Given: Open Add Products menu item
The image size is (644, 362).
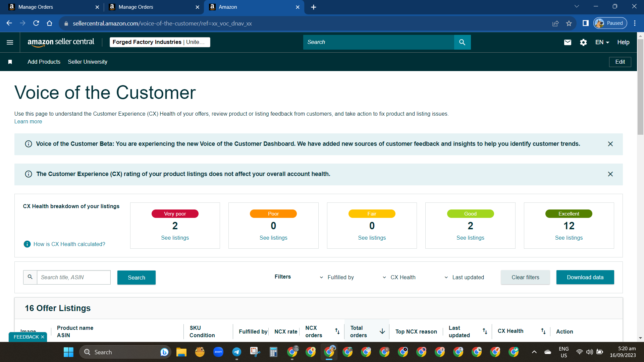Looking at the screenshot, I should 44,62.
